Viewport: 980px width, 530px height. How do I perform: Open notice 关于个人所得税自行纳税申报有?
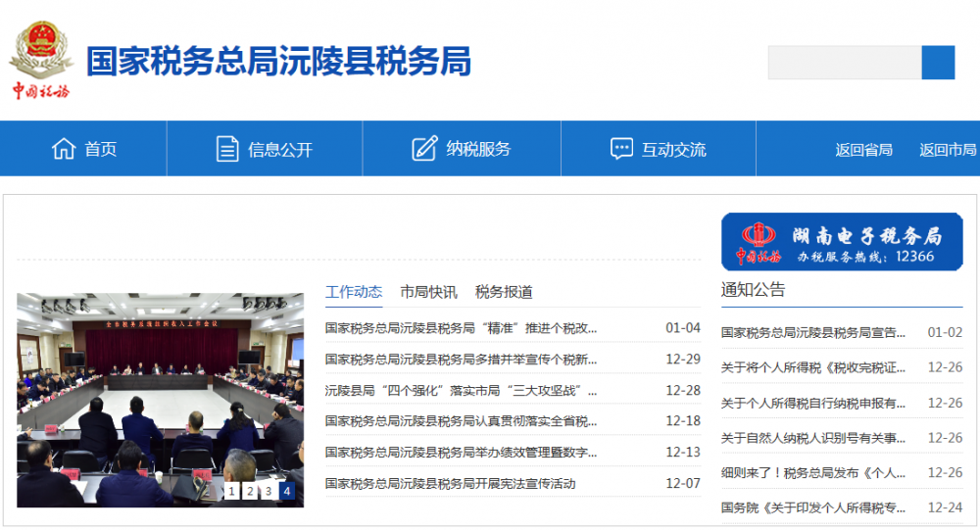tap(812, 403)
